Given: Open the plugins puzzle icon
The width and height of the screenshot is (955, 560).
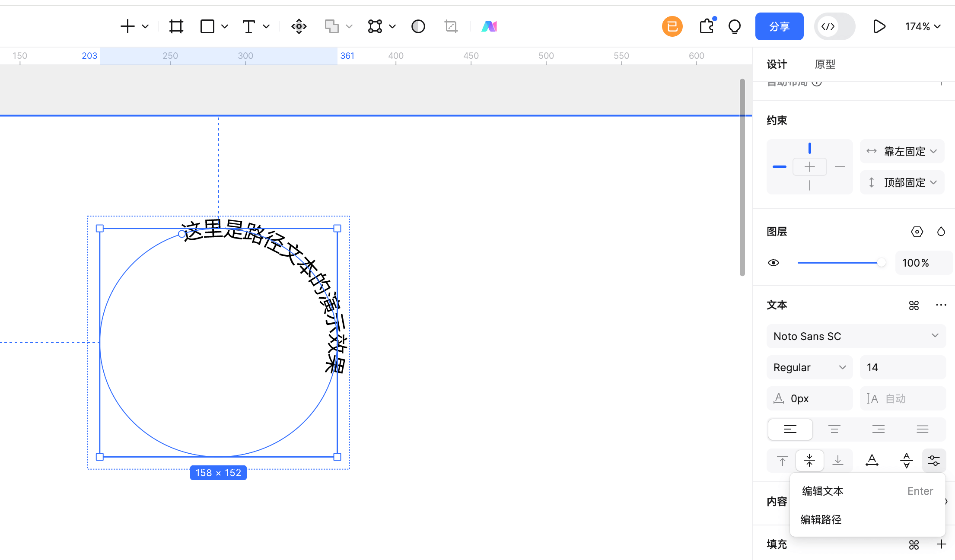Looking at the screenshot, I should [707, 26].
